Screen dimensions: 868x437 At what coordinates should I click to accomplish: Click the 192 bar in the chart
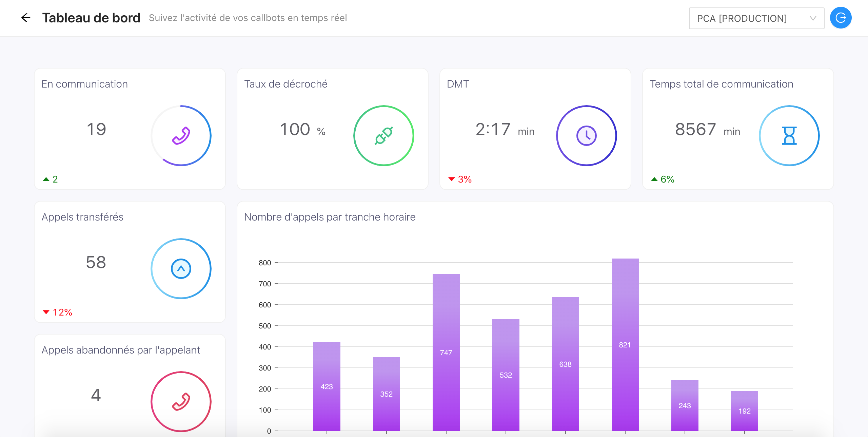pos(744,411)
